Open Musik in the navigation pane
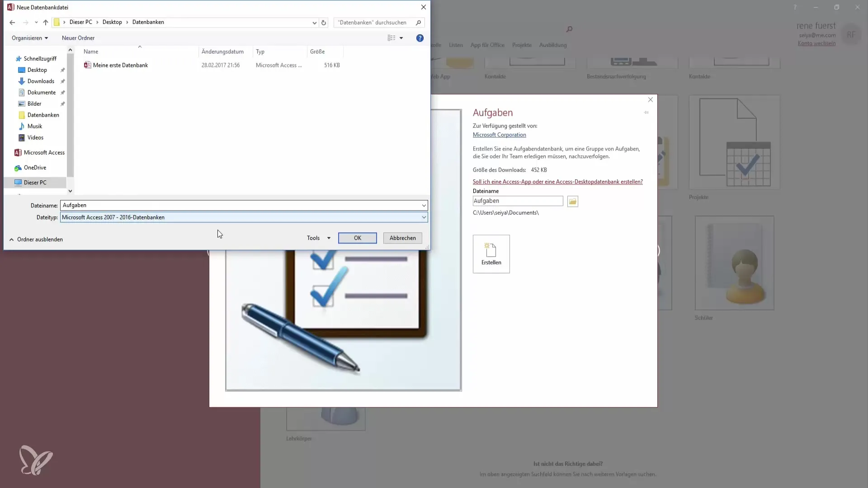This screenshot has width=868, height=488. tap(35, 127)
